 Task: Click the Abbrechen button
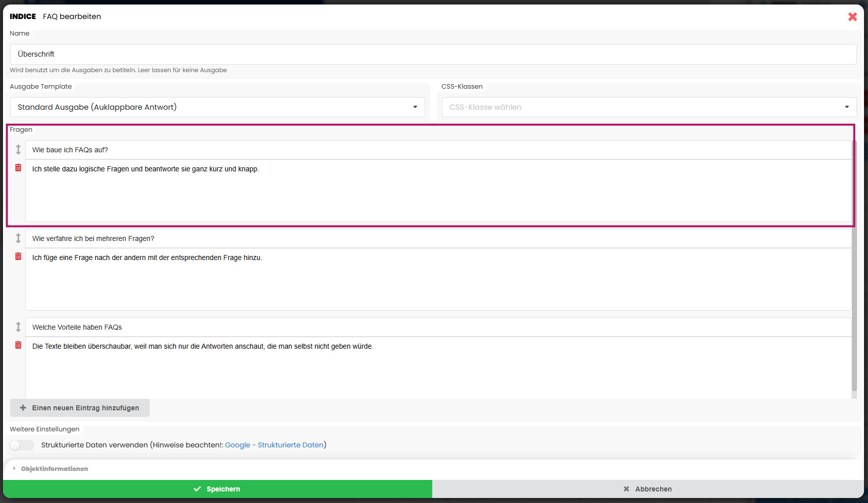648,489
